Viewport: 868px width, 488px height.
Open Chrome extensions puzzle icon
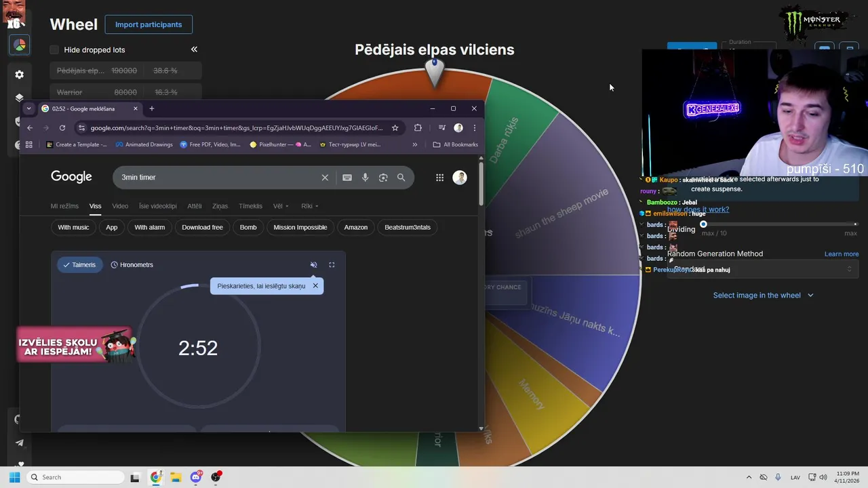pos(418,127)
